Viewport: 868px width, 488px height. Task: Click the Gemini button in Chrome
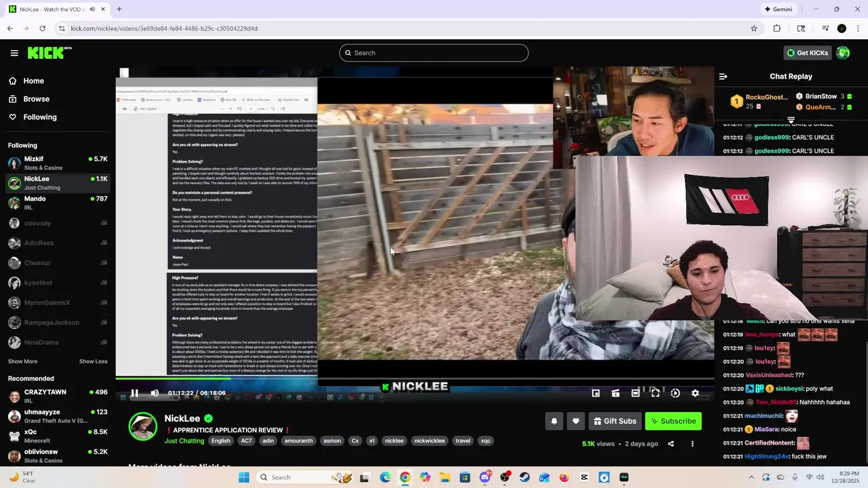click(778, 9)
